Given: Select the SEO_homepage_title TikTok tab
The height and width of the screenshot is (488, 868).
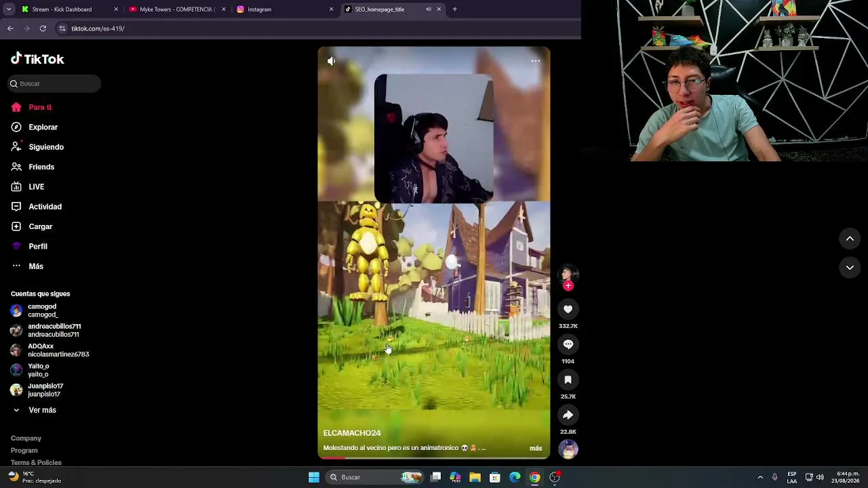Looking at the screenshot, I should click(x=393, y=9).
